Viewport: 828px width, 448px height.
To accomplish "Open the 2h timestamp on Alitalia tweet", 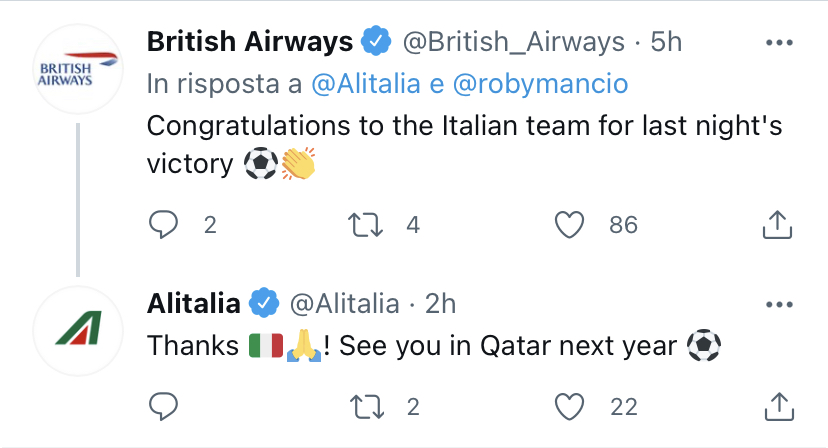I will pos(440,302).
